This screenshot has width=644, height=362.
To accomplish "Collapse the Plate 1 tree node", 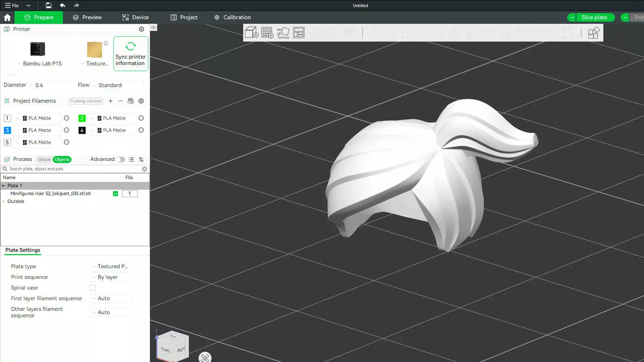I will [x=4, y=185].
